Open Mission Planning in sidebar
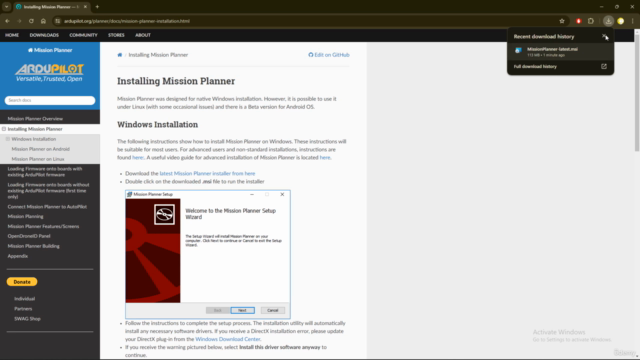 [25, 217]
